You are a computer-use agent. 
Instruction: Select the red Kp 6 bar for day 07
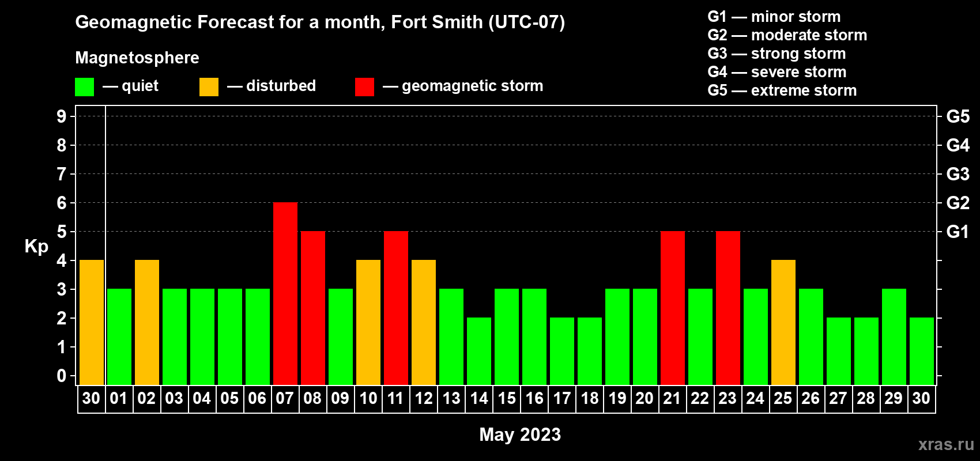[285, 294]
